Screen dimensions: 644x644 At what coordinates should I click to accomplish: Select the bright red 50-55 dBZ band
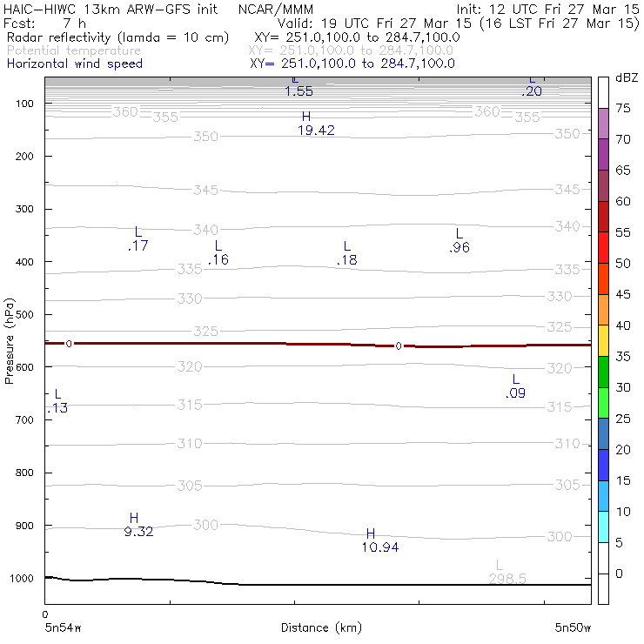coord(603,248)
